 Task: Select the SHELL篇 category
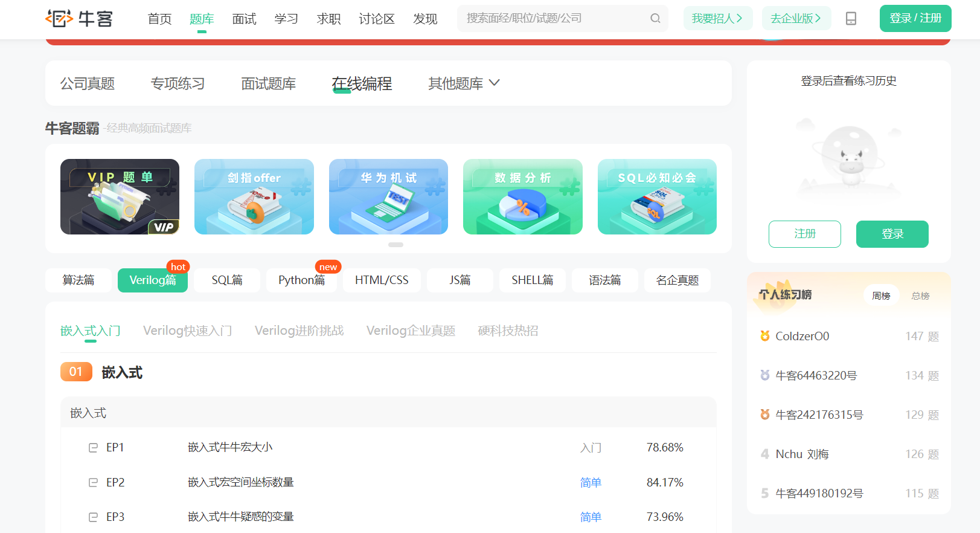pos(533,280)
